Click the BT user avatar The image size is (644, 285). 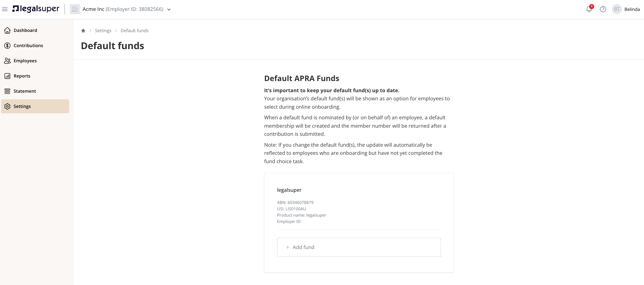point(617,9)
